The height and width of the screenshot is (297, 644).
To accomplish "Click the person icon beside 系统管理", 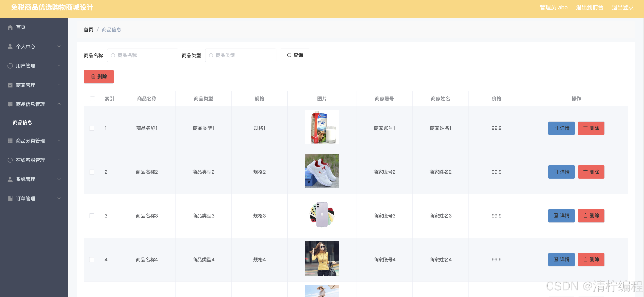I will (10, 179).
